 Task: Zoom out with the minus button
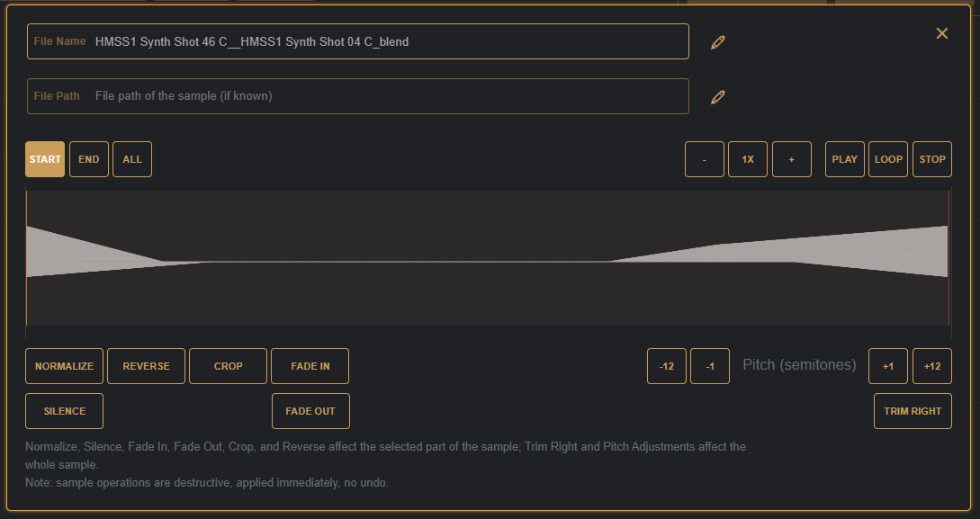click(x=705, y=159)
